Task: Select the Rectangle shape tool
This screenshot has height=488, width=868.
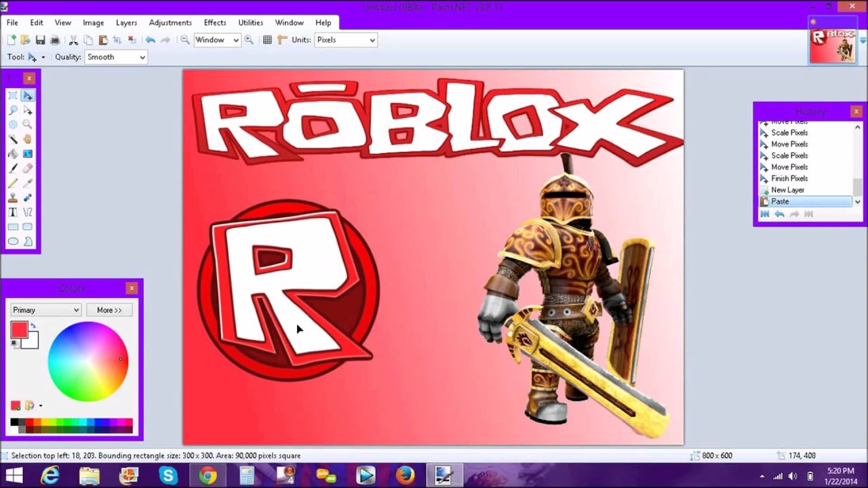Action: pyautogui.click(x=13, y=227)
